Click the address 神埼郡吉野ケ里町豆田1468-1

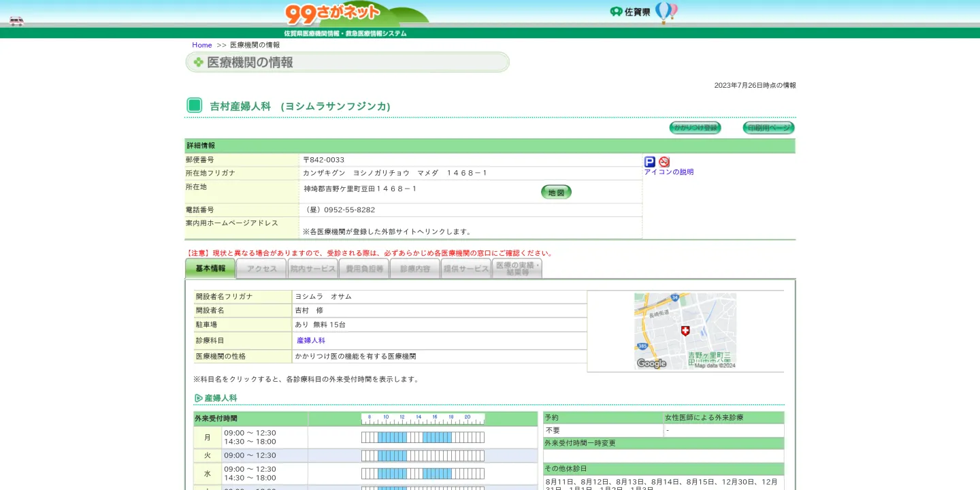click(360, 189)
